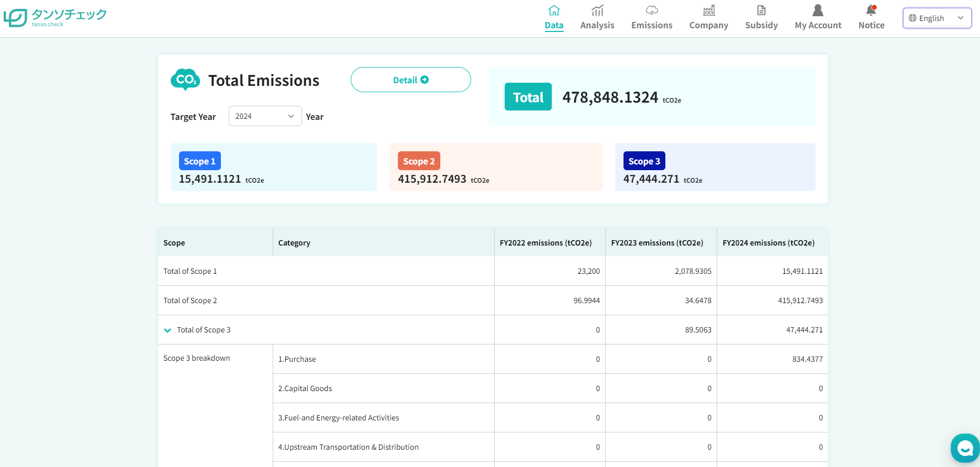Click the green Total label

click(x=528, y=97)
